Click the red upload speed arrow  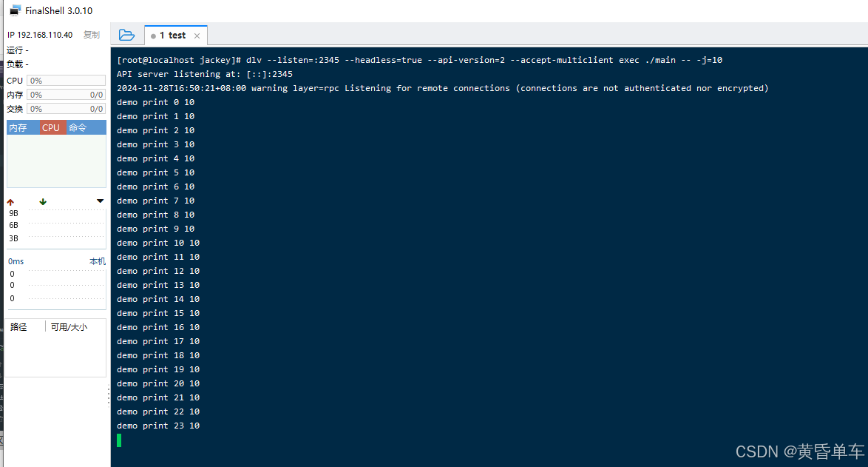10,201
